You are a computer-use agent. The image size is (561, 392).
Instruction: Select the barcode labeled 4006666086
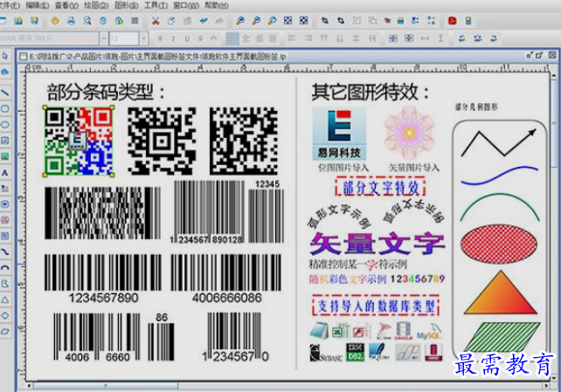(226, 279)
